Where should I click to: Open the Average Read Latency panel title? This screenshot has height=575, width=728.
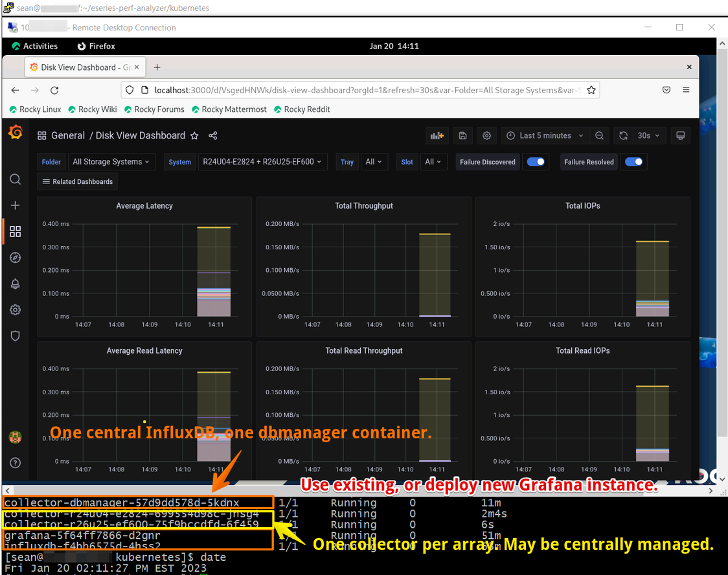tap(144, 350)
